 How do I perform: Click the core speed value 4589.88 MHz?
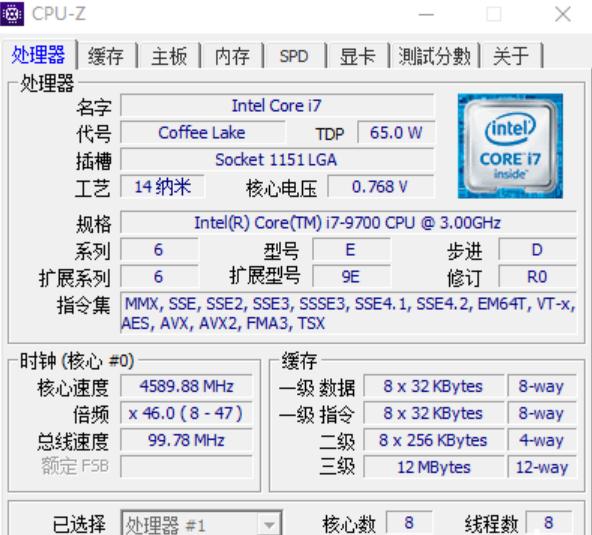click(x=187, y=386)
